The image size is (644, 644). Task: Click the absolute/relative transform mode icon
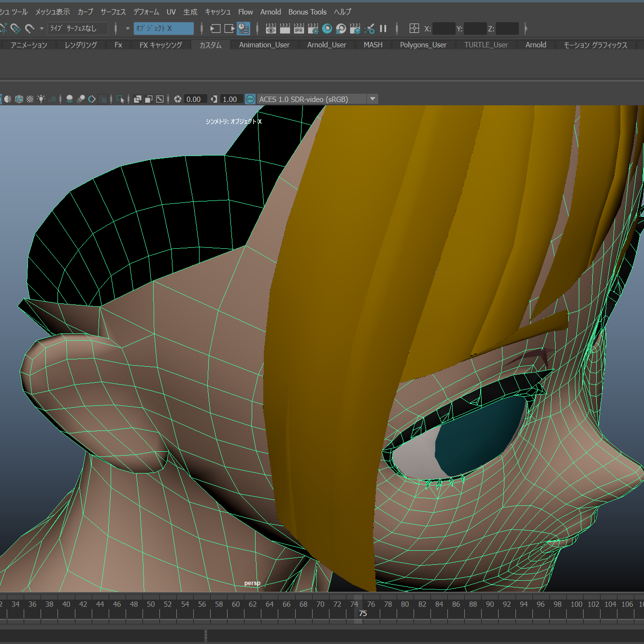[x=414, y=29]
